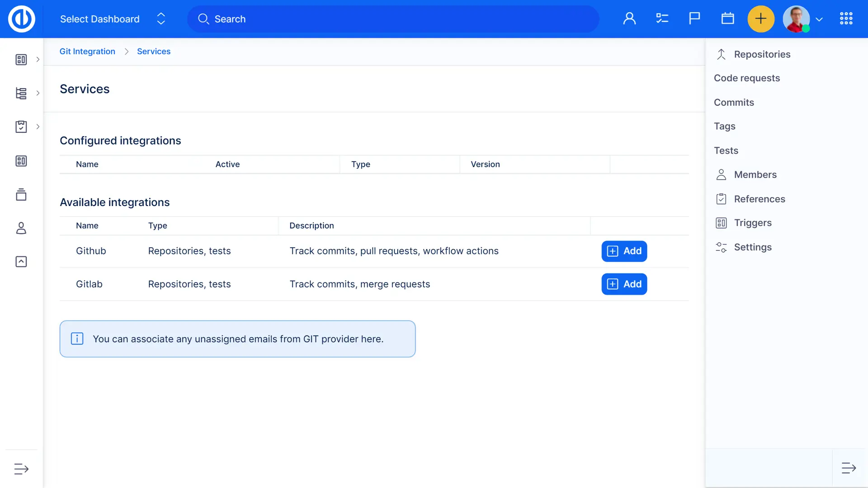Open the apps grid menu icon
Viewport: 868px width, 488px height.
click(x=846, y=19)
